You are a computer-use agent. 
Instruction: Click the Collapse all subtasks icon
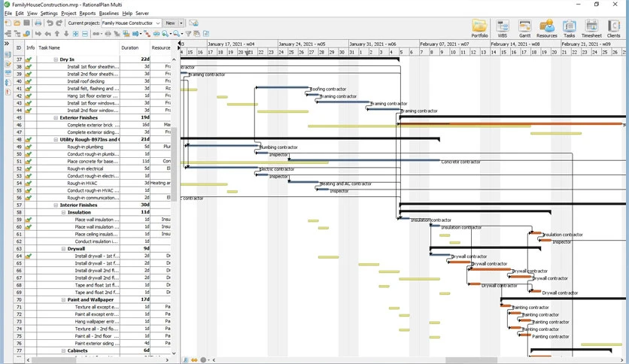(x=85, y=34)
